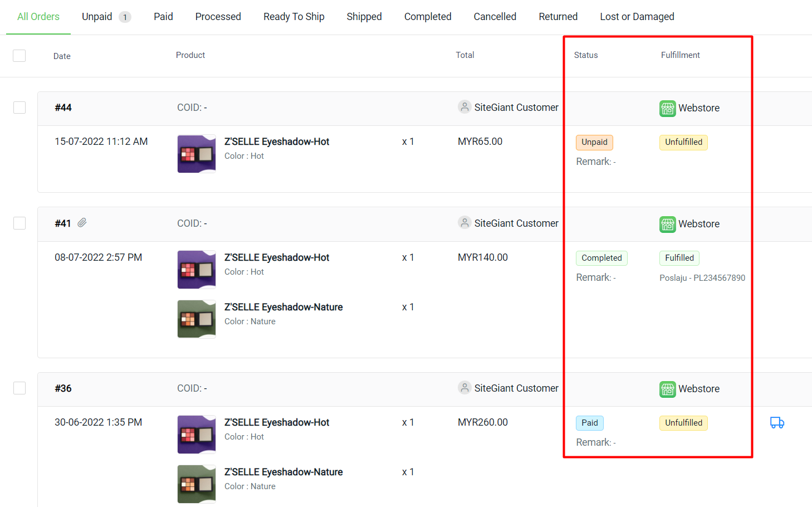Viewport: 812px width, 507px height.
Task: Click the Webstore icon on order #36
Action: pyautogui.click(x=667, y=389)
